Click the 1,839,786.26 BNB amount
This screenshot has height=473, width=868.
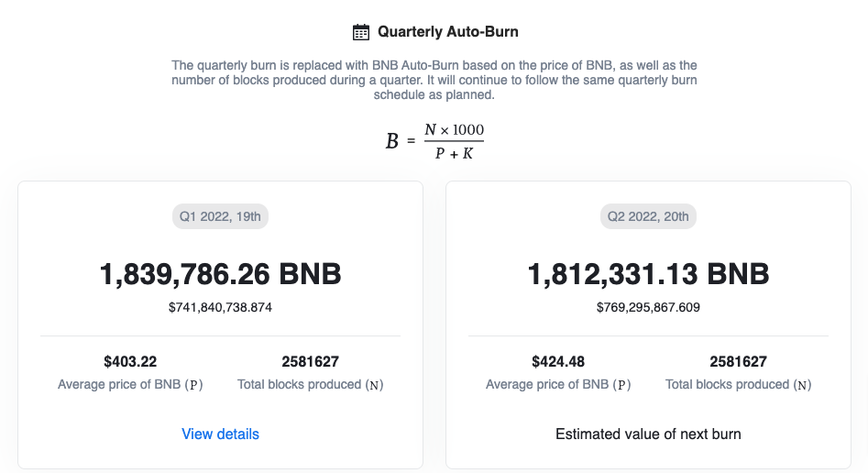[x=220, y=274]
